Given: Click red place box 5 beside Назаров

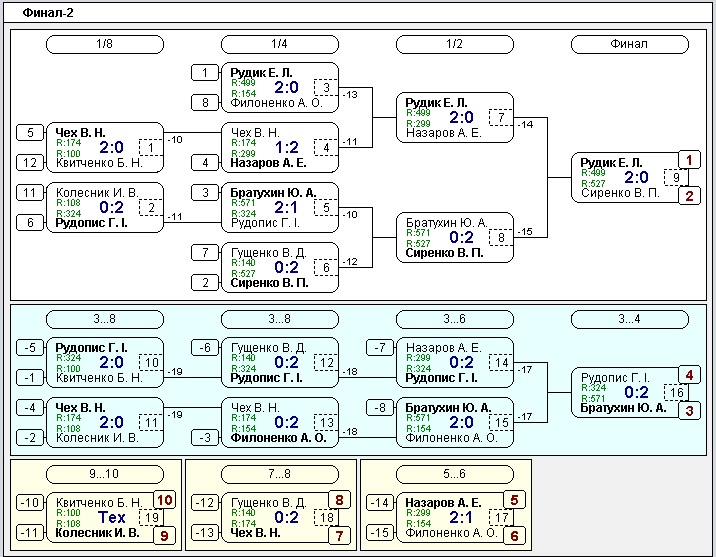Looking at the screenshot, I should tap(514, 500).
